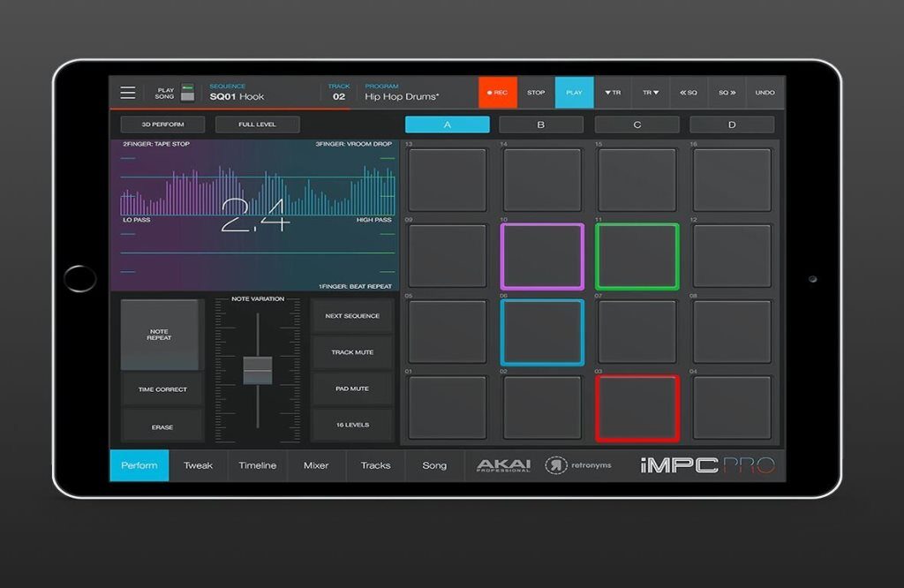
Task: Tap drum pad 02
Action: [x=542, y=408]
